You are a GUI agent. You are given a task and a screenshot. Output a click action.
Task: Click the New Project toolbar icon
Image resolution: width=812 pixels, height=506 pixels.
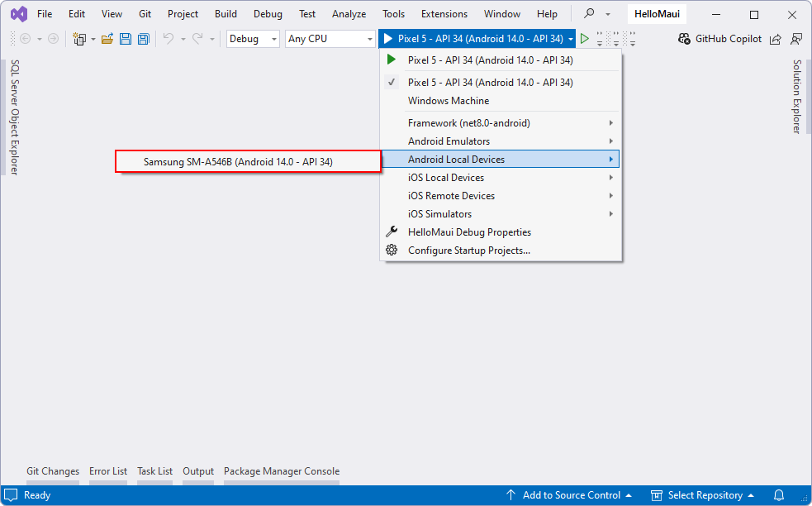point(79,39)
